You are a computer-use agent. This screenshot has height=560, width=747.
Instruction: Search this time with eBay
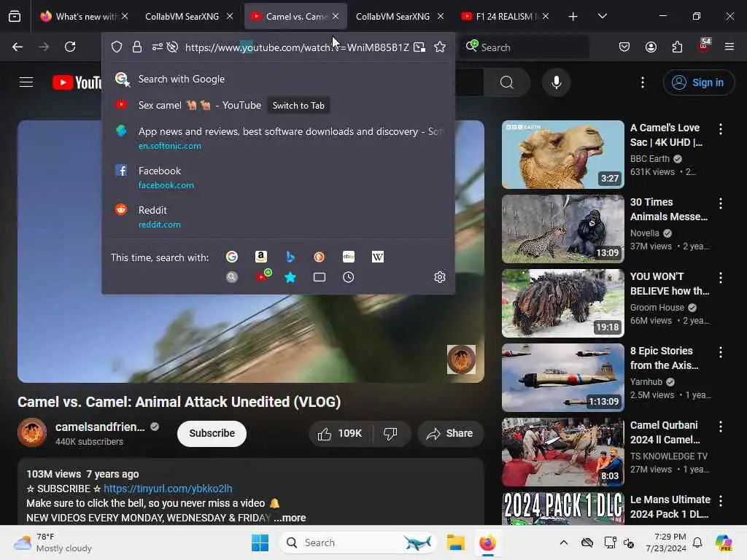pos(349,257)
